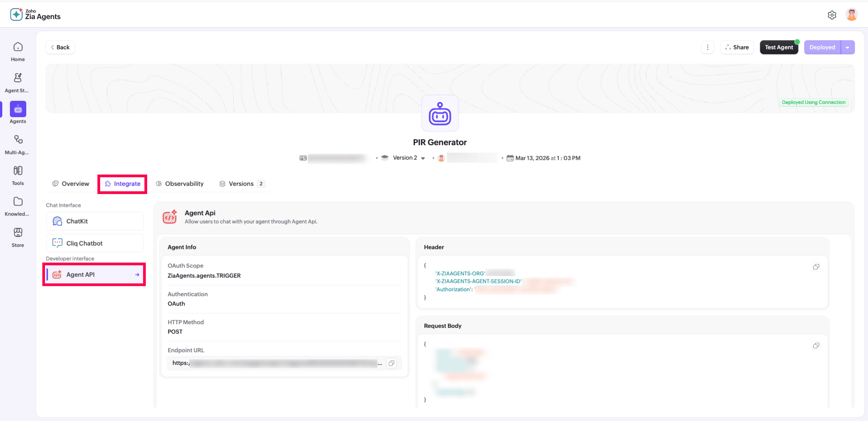Expand the Version 2 dropdown

click(x=422, y=158)
